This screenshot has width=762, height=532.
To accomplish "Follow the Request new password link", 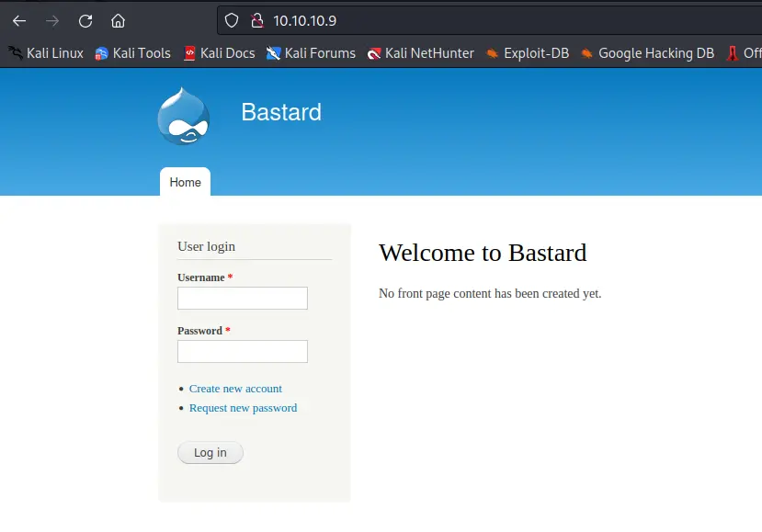I will 243,408.
